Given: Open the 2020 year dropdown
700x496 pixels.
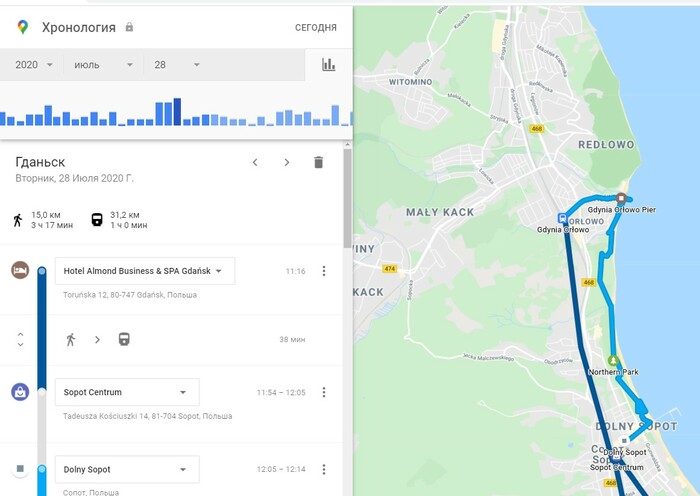Looking at the screenshot, I should tap(34, 65).
